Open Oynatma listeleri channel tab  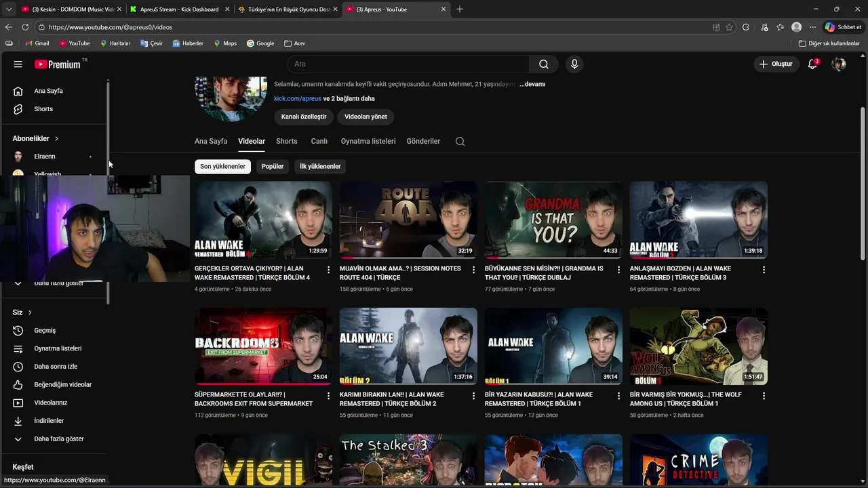[x=368, y=142]
